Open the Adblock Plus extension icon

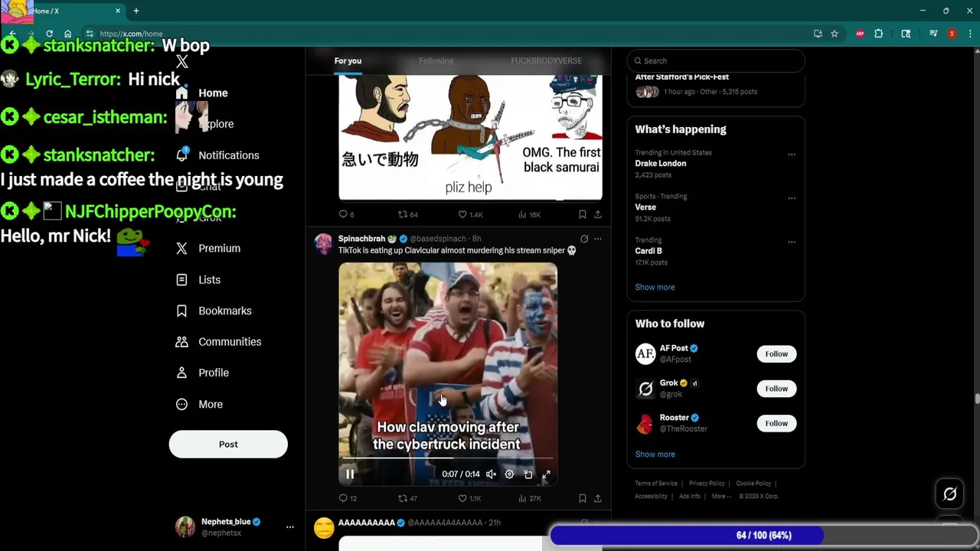click(860, 34)
